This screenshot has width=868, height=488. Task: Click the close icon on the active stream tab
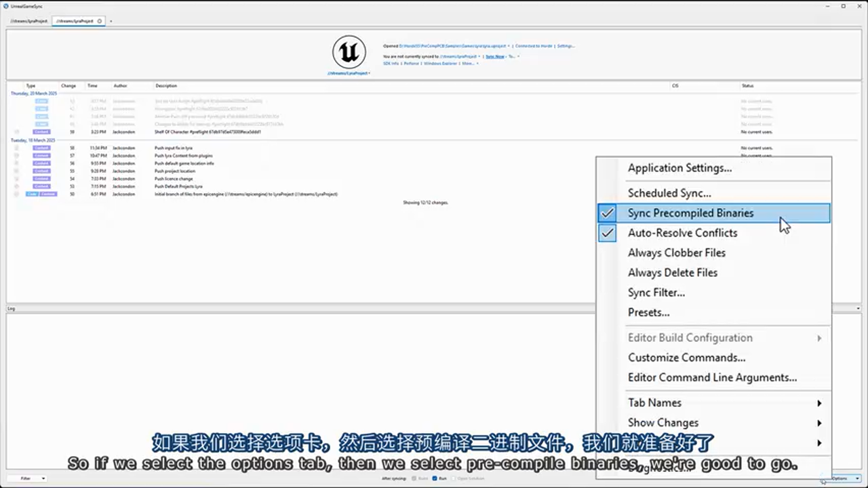click(99, 21)
